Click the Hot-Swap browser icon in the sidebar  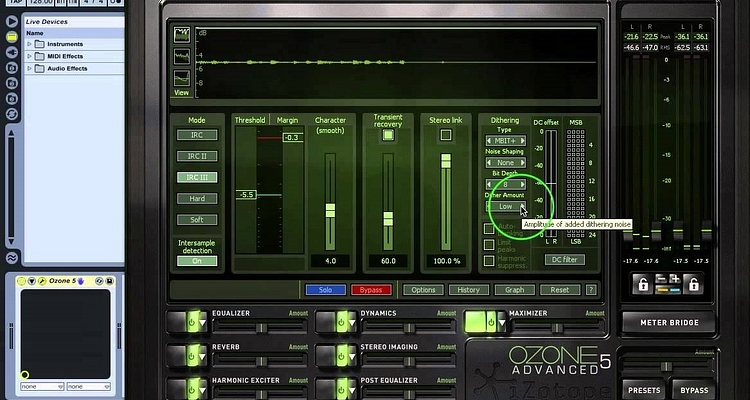12,114
